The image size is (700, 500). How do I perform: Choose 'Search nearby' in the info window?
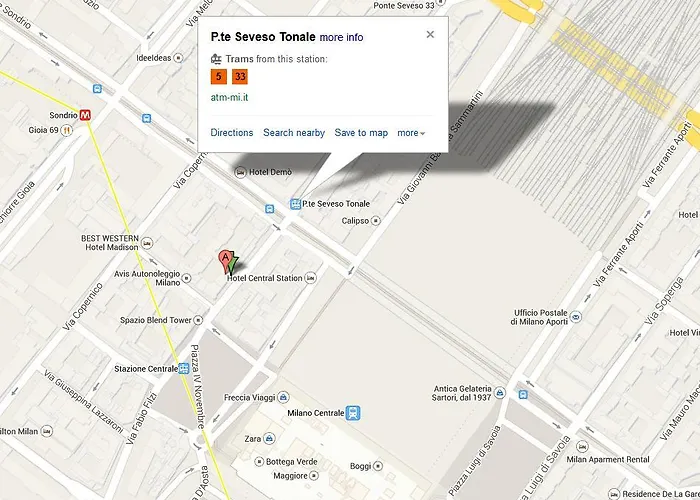[294, 133]
